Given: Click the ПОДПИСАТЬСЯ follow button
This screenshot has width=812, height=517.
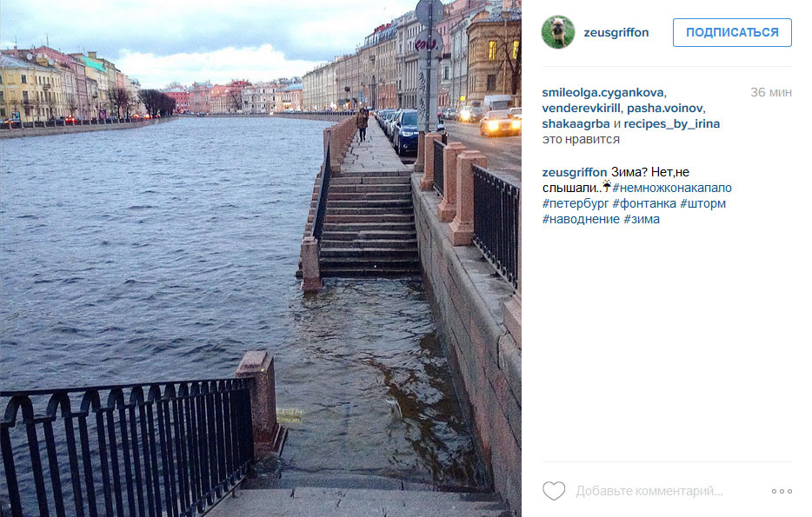Looking at the screenshot, I should point(732,33).
